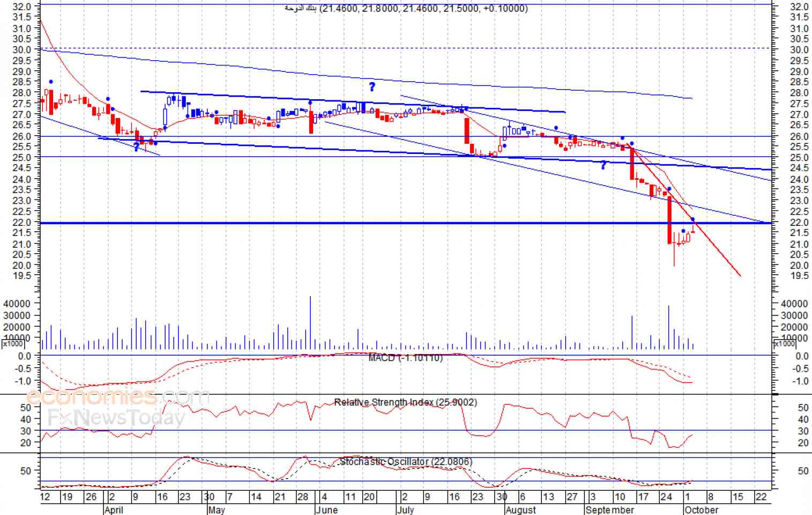Click the '1' date label under October

(688, 497)
